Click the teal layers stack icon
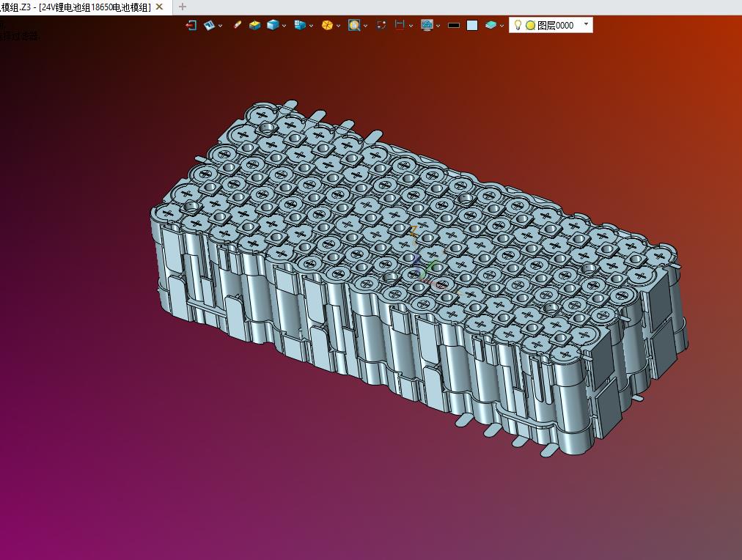Viewport: 742px width, 560px height. click(x=491, y=25)
